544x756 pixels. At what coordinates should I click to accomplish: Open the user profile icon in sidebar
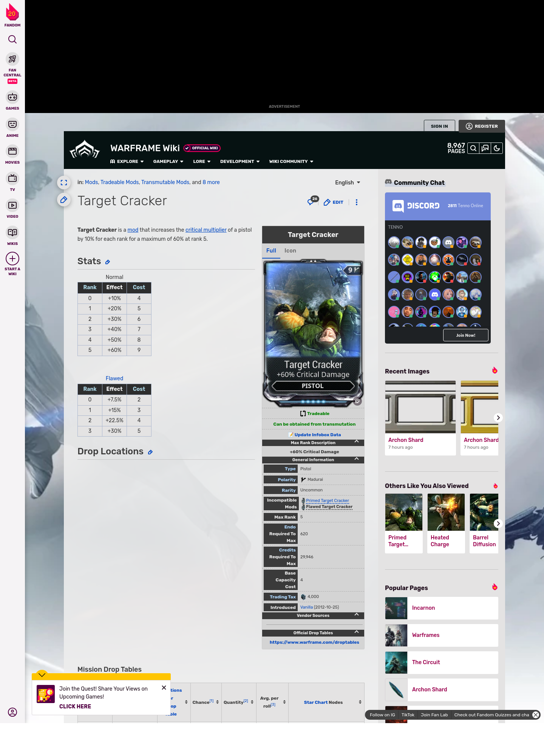click(12, 712)
